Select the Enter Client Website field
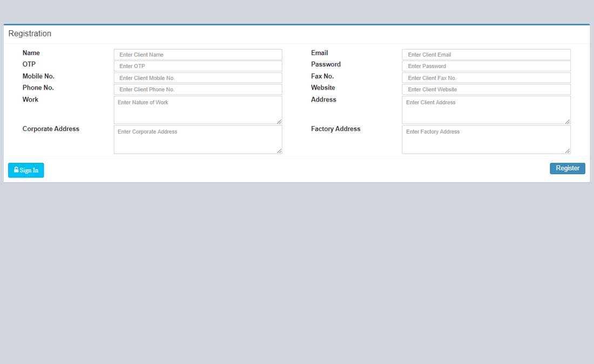Viewport: 594px width, 364px height. coord(486,89)
